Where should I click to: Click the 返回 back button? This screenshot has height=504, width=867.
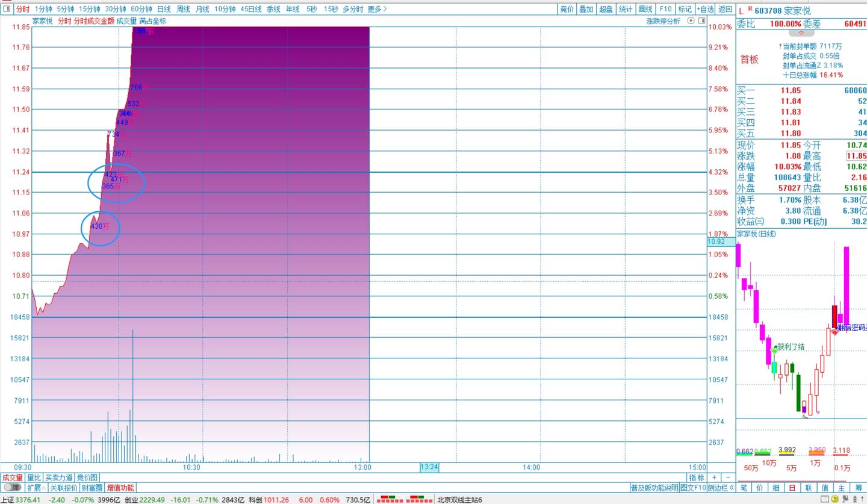pyautogui.click(x=726, y=9)
